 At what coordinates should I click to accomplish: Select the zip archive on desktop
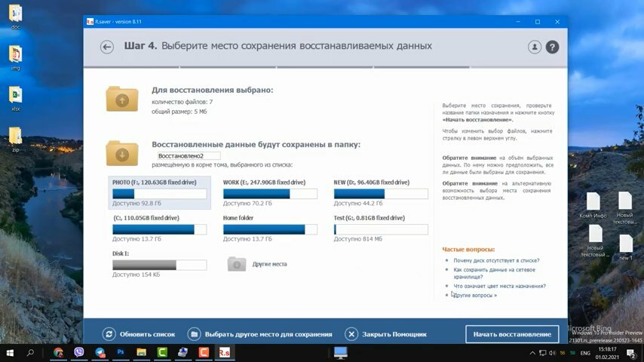(x=16, y=140)
